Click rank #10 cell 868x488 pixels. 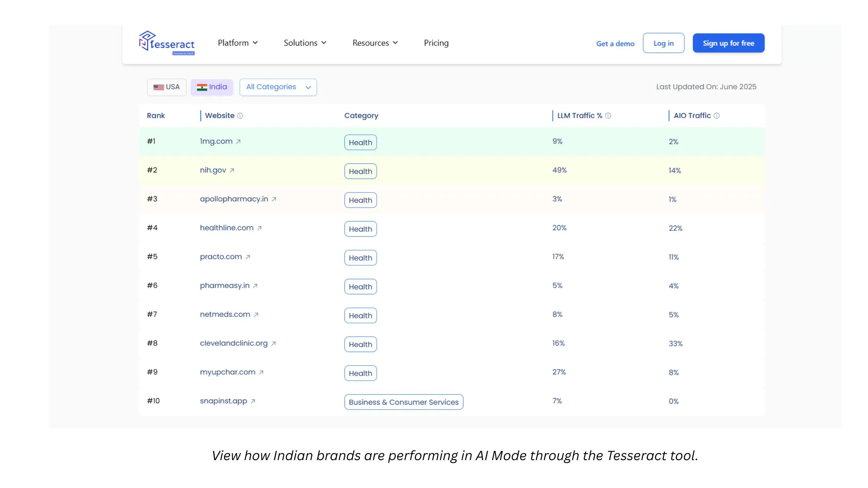pos(153,401)
